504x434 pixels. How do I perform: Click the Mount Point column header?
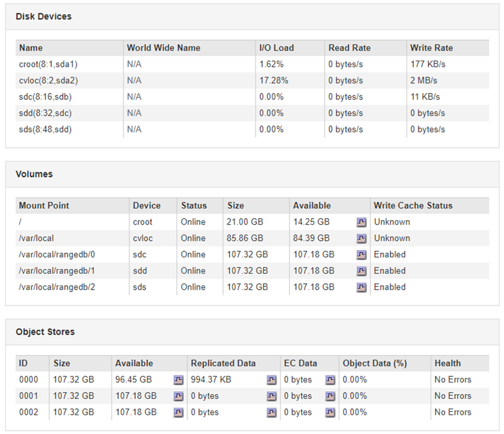pyautogui.click(x=44, y=205)
